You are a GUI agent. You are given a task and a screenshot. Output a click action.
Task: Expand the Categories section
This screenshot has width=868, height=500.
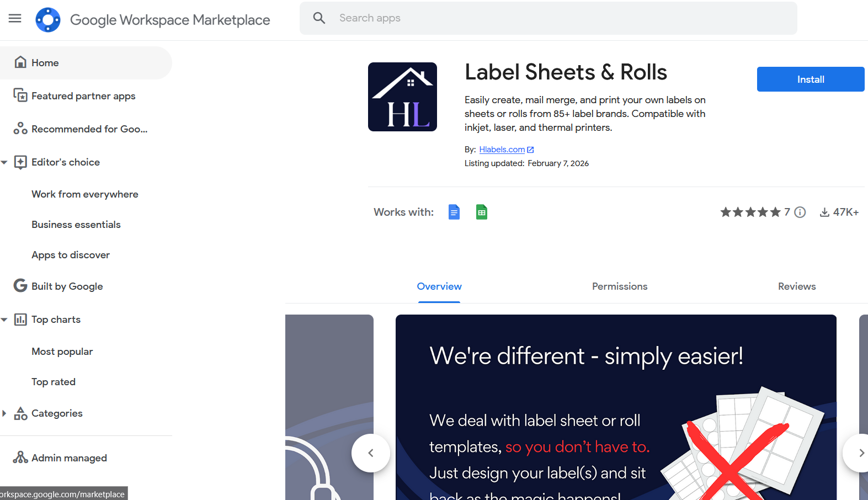coord(4,413)
